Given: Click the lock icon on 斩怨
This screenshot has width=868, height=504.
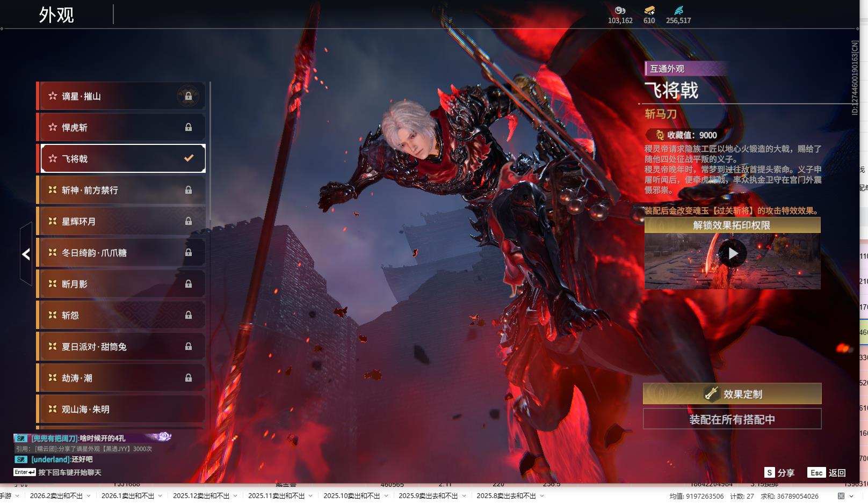Looking at the screenshot, I should (x=189, y=315).
